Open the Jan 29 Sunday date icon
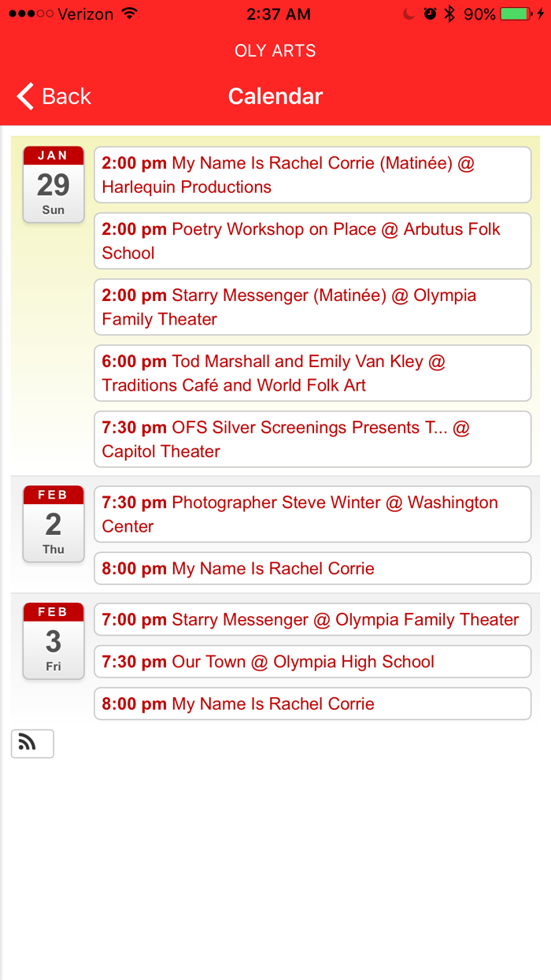 click(x=54, y=184)
